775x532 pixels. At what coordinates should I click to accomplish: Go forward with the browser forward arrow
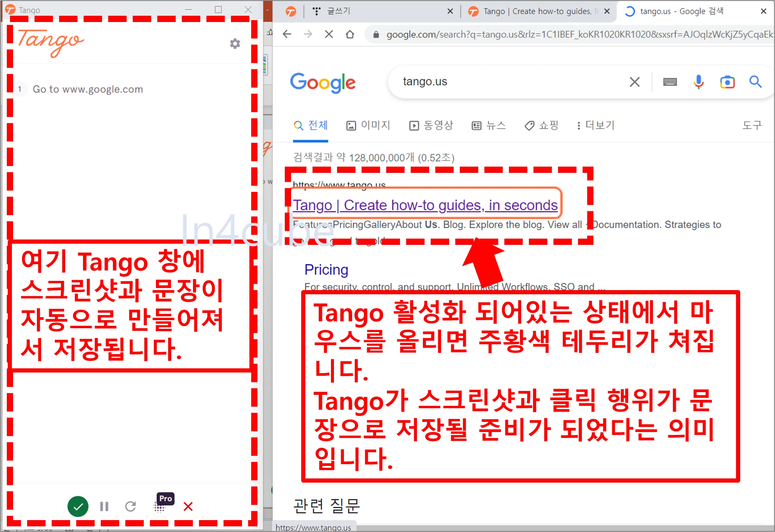[x=308, y=34]
